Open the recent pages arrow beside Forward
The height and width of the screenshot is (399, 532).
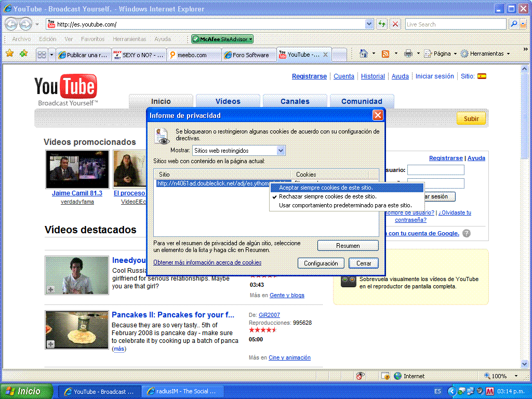37,24
